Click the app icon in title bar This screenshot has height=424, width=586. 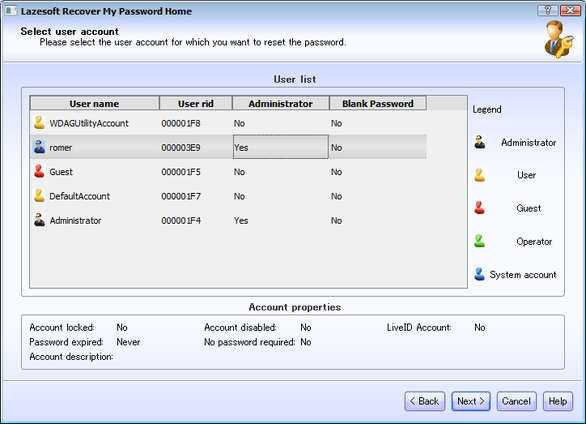pyautogui.click(x=11, y=10)
